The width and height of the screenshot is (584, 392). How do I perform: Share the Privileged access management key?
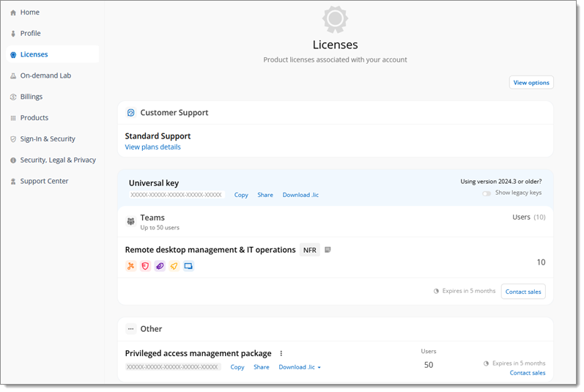tap(262, 367)
